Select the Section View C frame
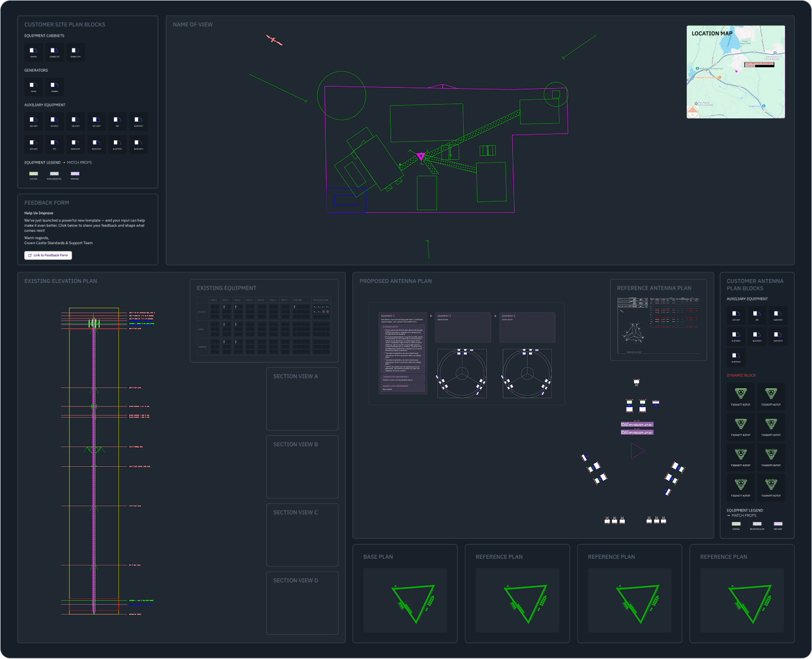The width and height of the screenshot is (812, 659). [302, 535]
